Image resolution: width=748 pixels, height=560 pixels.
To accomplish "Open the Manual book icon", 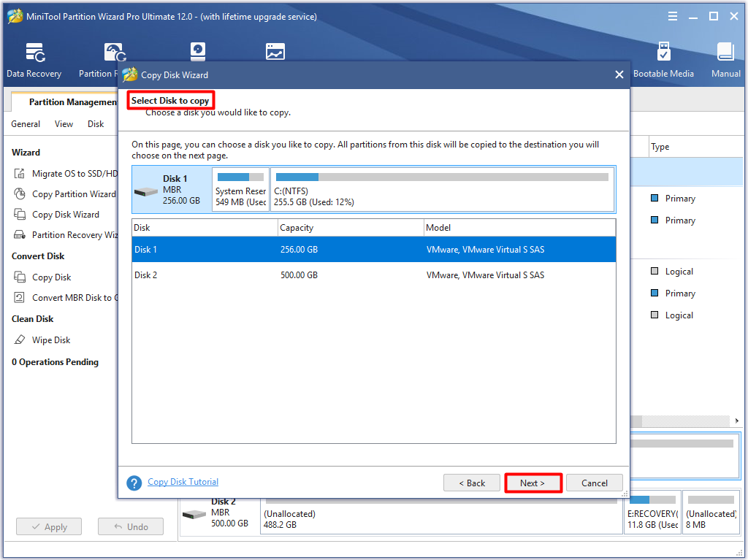I will [725, 52].
